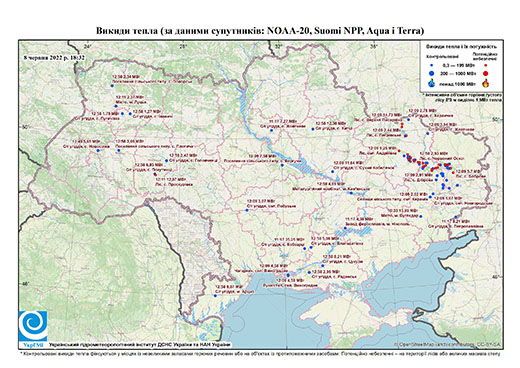Click the southwestern marker labelled 12:58 8,87 МВт

click(215, 295)
